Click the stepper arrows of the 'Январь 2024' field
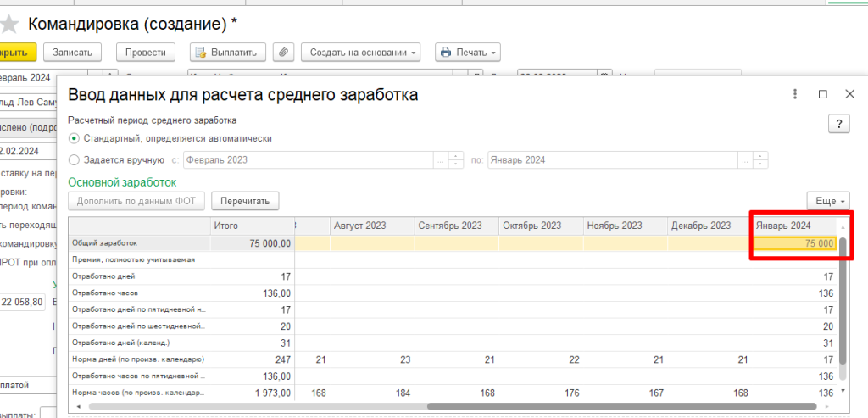 pos(760,160)
